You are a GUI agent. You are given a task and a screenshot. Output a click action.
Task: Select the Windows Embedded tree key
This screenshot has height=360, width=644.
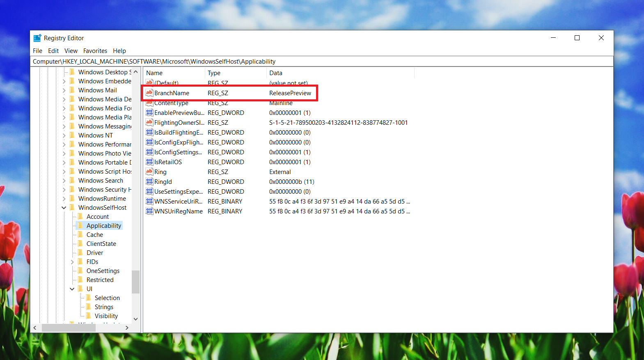(105, 81)
